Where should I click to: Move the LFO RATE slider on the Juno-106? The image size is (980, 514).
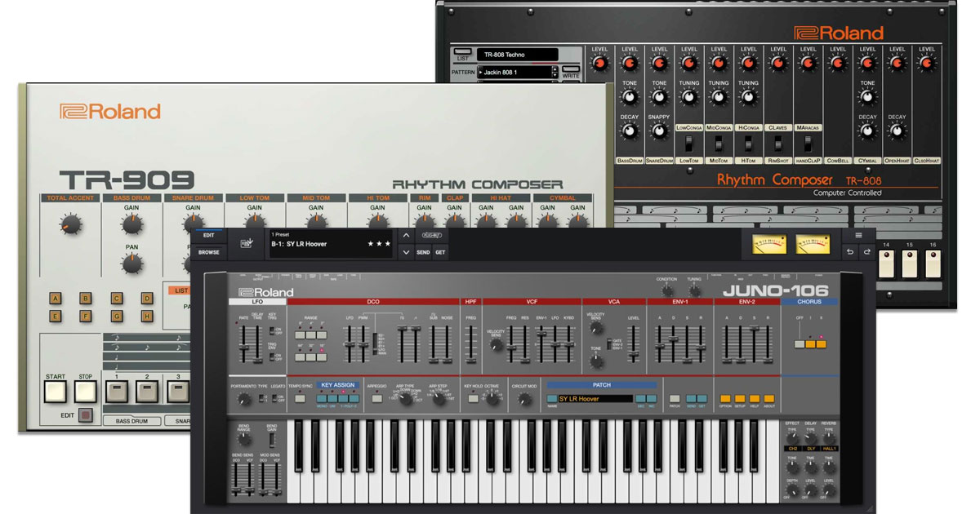(244, 348)
